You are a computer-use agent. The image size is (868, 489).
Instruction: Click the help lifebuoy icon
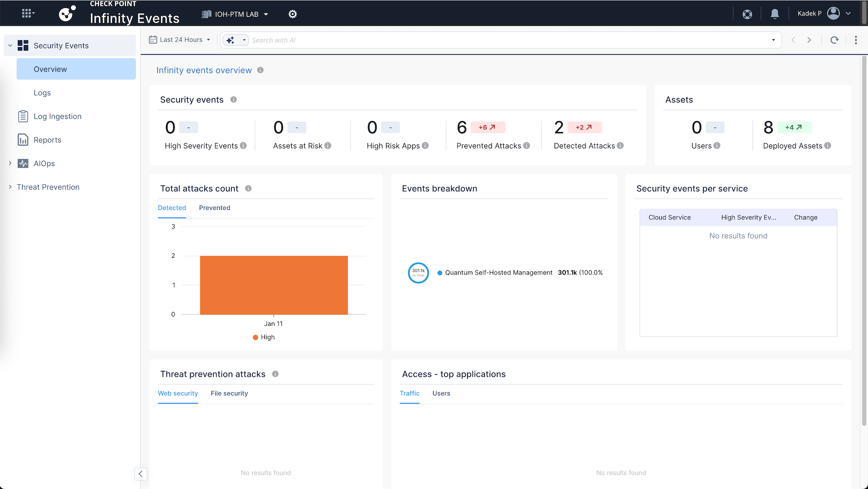(x=747, y=14)
